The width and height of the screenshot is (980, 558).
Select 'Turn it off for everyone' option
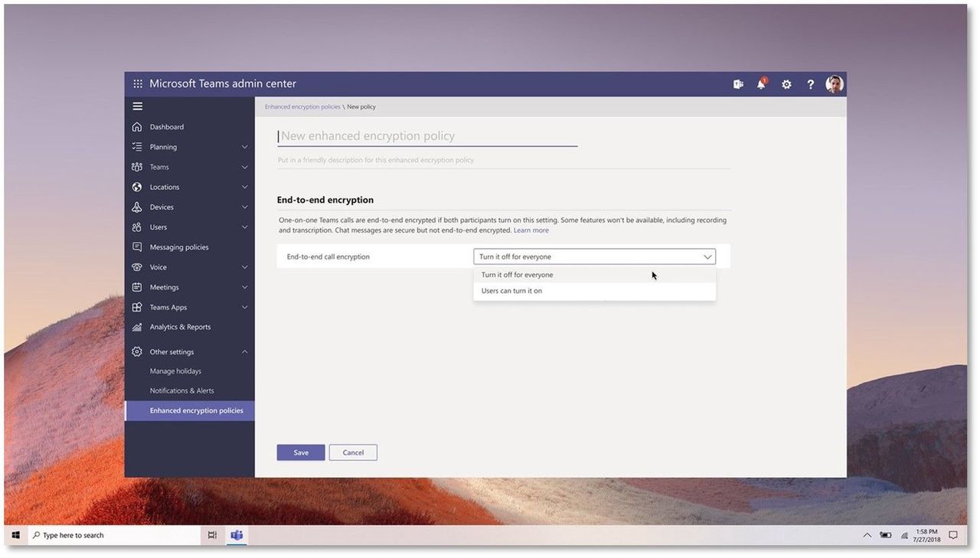pyautogui.click(x=594, y=275)
